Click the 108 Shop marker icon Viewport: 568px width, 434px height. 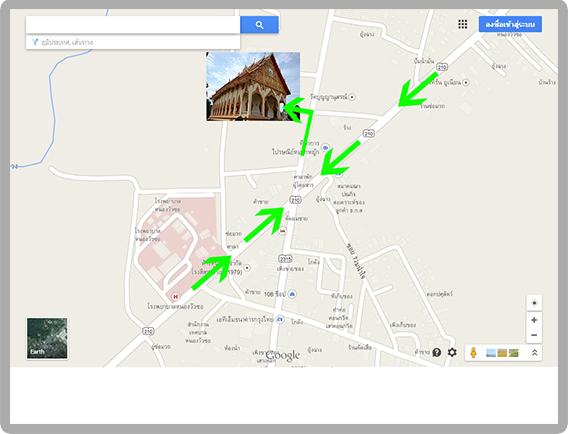click(292, 294)
